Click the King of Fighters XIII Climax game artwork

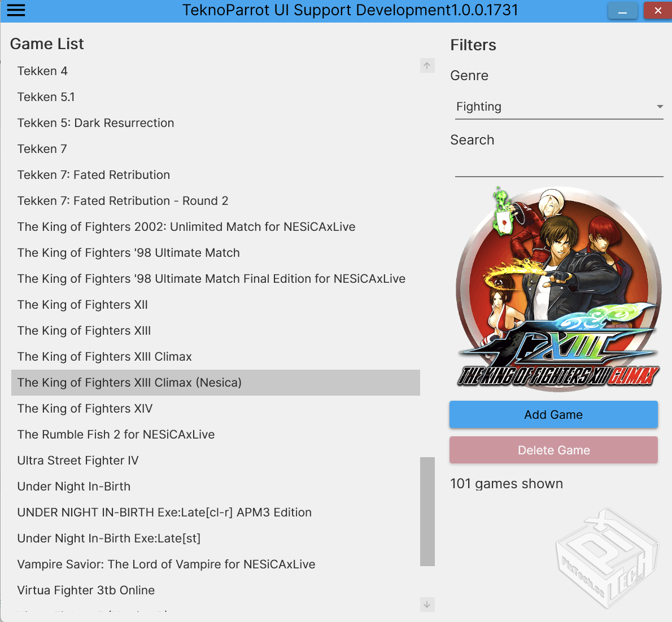tap(558, 288)
